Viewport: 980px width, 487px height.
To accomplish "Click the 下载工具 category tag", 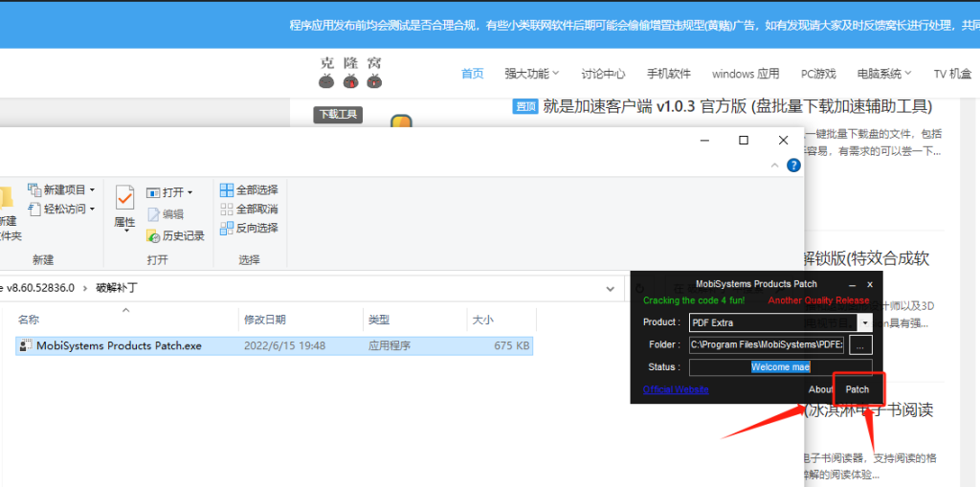I will (338, 115).
